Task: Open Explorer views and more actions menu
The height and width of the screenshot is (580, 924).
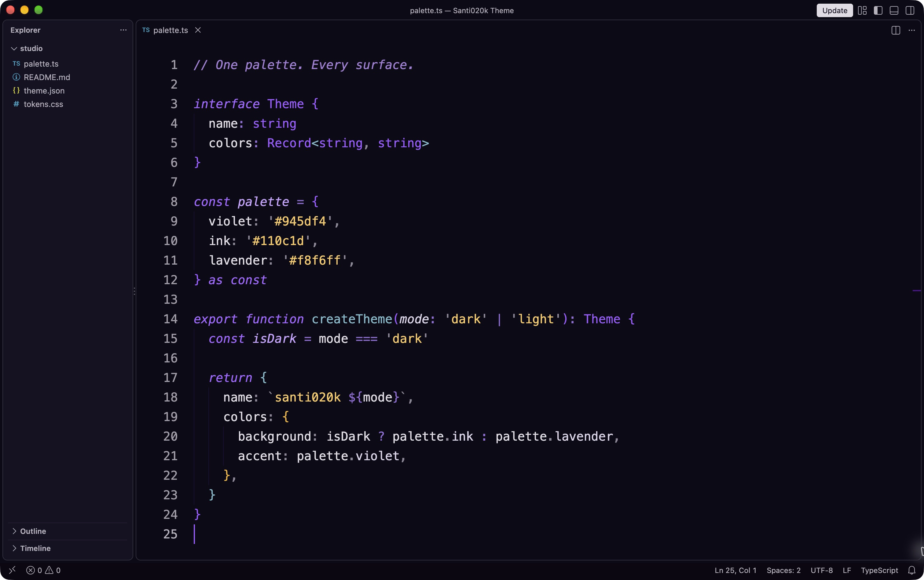Action: (123, 30)
